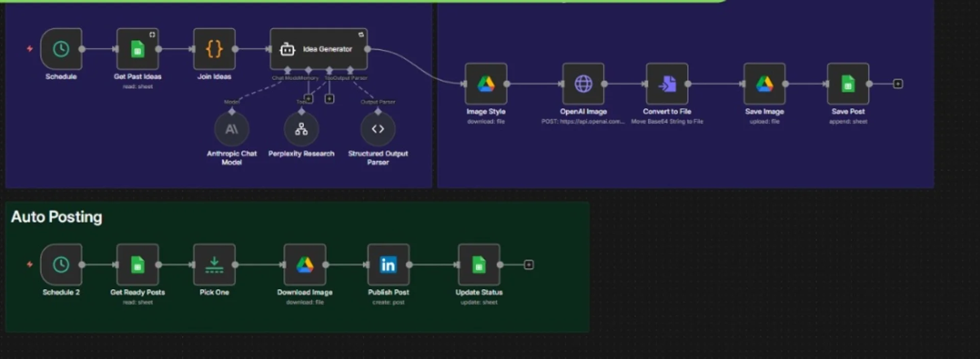Open the Perplexity Research tool node

pos(301,129)
